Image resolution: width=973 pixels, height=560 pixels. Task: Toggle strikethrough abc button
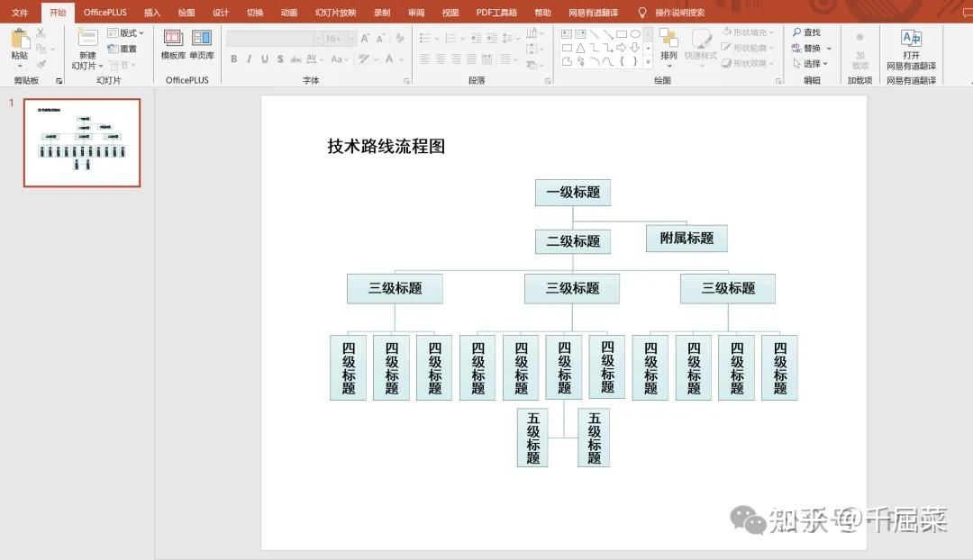coord(296,59)
